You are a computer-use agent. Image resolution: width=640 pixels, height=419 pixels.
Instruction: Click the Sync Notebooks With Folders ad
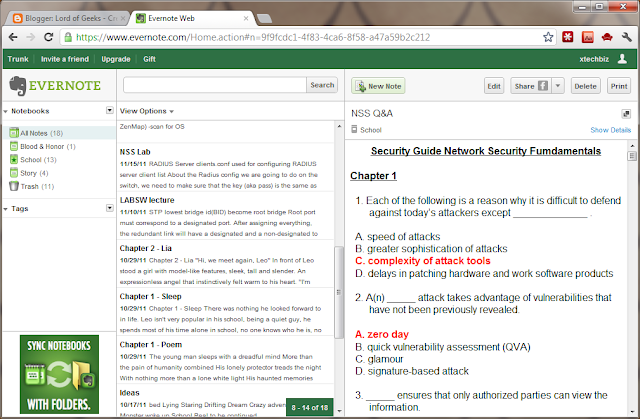click(x=59, y=375)
